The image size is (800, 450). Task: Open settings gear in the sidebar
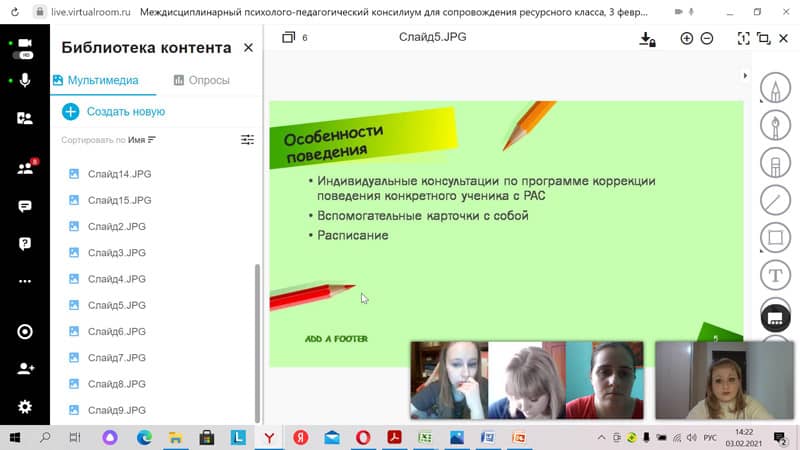click(x=24, y=407)
